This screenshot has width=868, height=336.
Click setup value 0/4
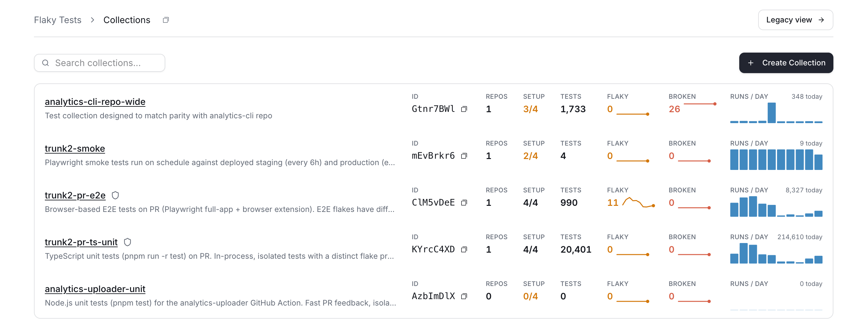(530, 297)
